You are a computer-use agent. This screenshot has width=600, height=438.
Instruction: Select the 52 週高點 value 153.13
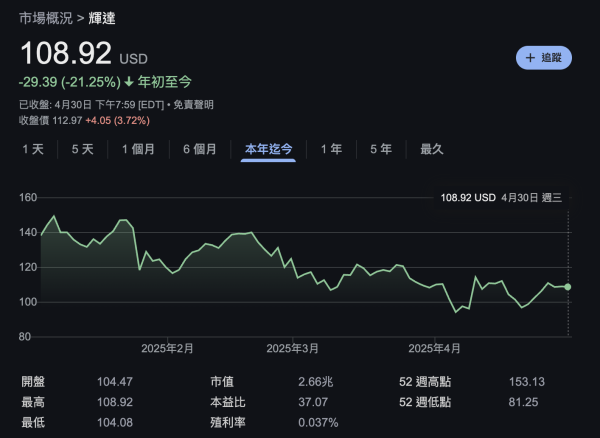pyautogui.click(x=527, y=382)
